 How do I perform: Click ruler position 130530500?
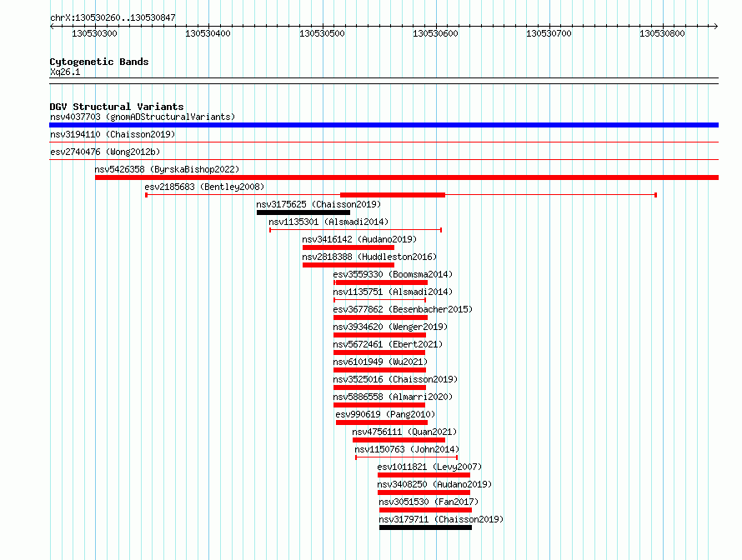(x=322, y=33)
